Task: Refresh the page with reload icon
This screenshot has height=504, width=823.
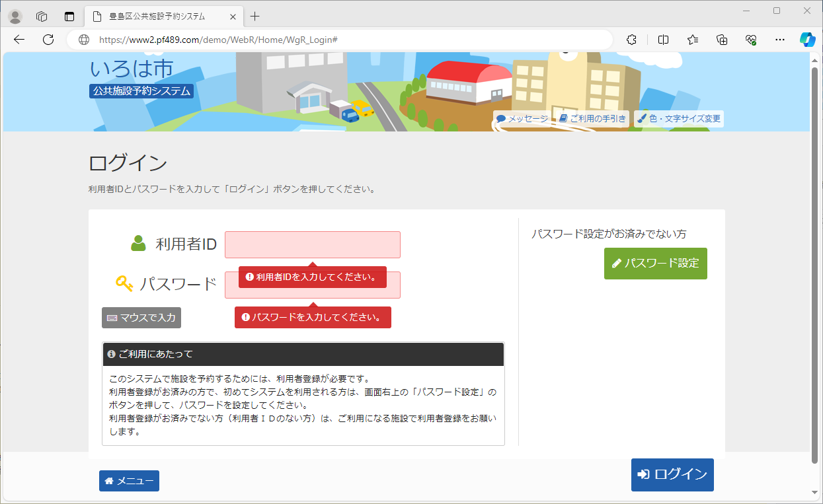Action: [48, 40]
